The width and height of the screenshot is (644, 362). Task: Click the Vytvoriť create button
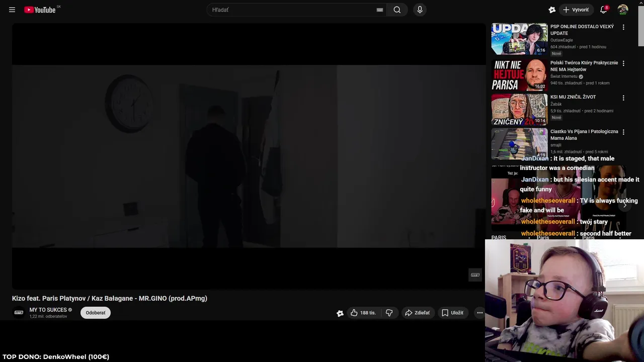(x=576, y=10)
